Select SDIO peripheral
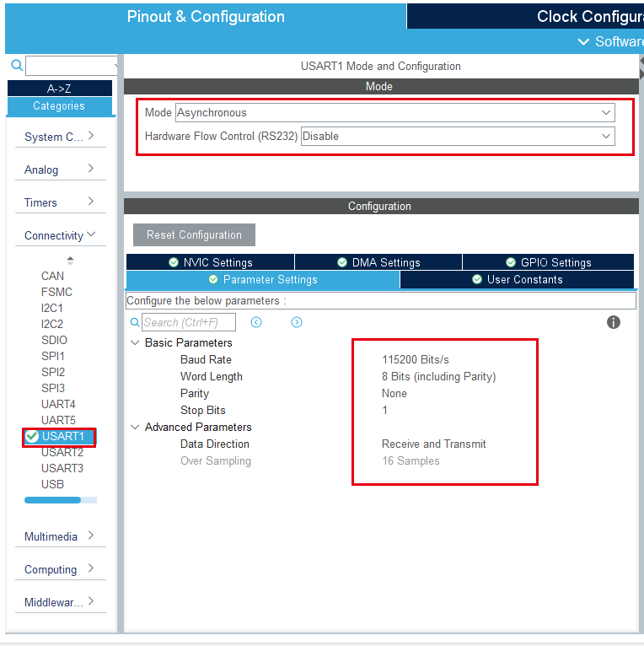 point(54,341)
